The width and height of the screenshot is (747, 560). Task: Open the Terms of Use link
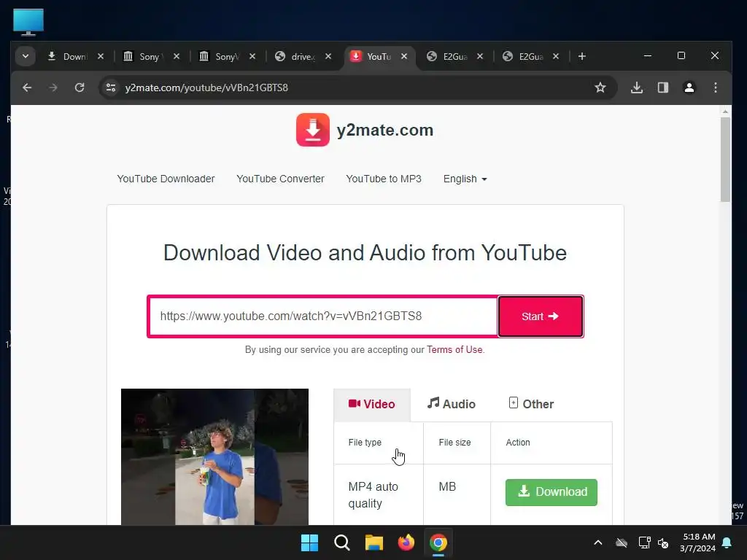pos(454,349)
